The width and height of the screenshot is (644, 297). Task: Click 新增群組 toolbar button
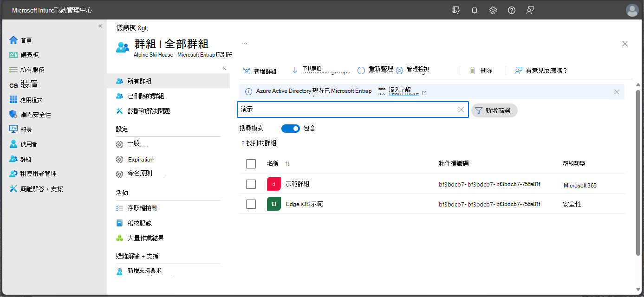260,71
